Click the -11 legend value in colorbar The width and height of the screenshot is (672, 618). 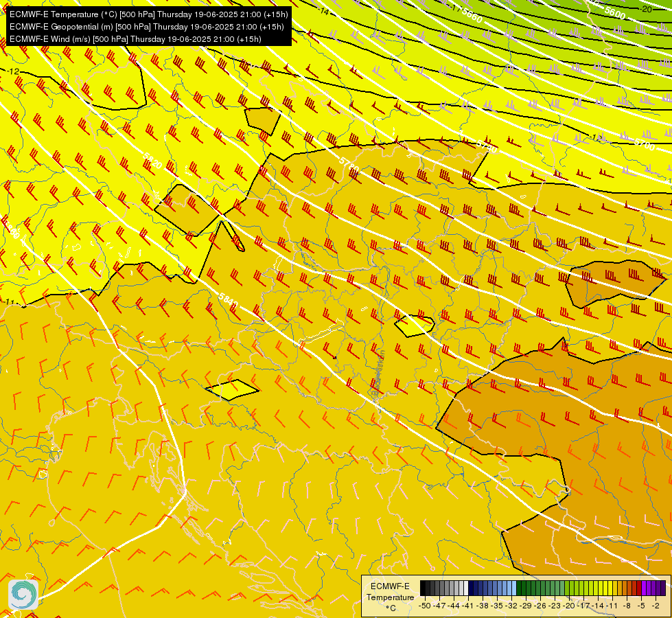612,606
